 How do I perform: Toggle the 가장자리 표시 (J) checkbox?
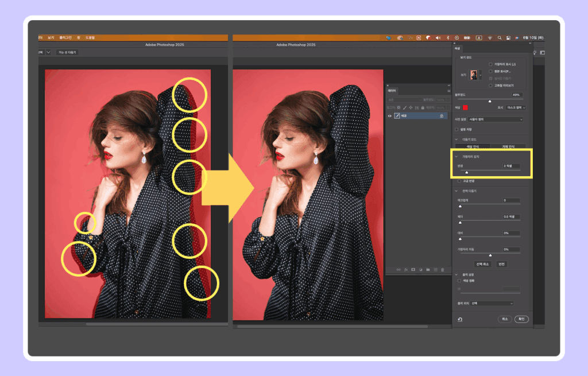tap(490, 64)
